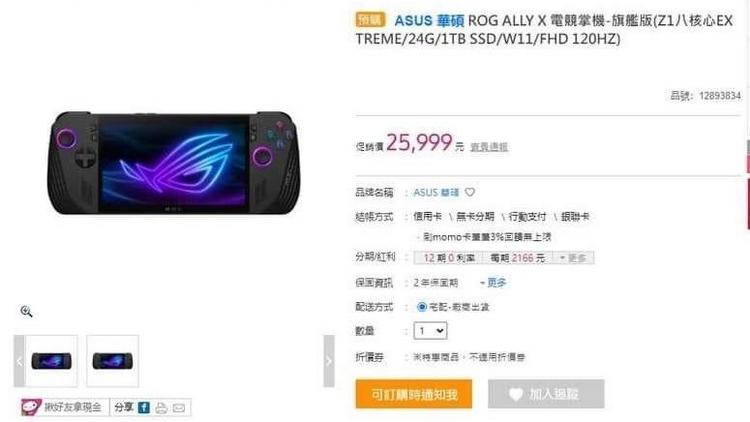Click the main ROG Ally X product image
750x422 pixels.
point(173,163)
